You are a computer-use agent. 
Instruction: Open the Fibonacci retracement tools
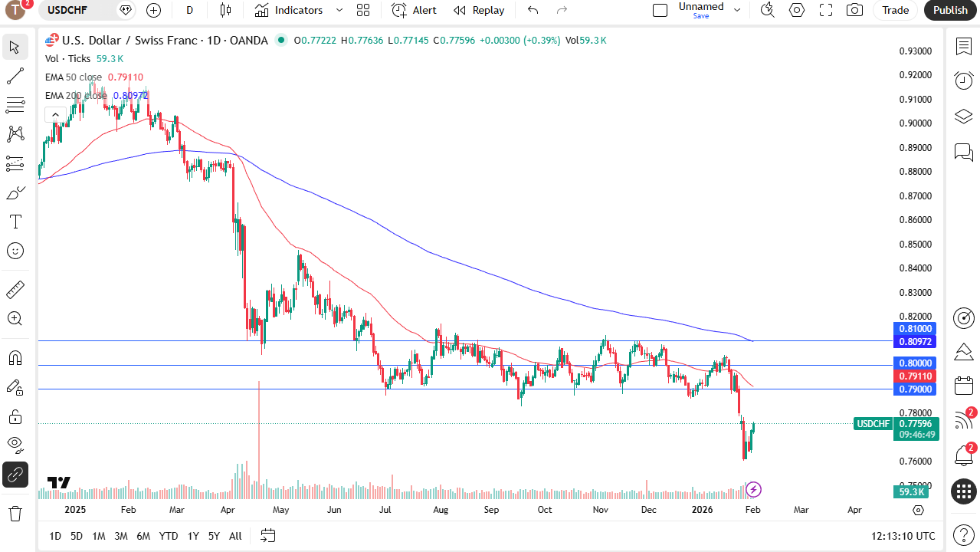click(x=15, y=105)
